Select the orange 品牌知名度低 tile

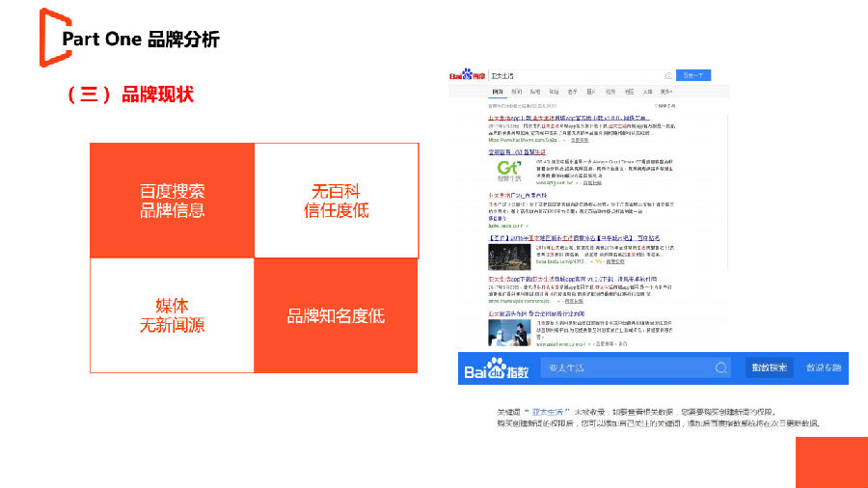coord(336,315)
